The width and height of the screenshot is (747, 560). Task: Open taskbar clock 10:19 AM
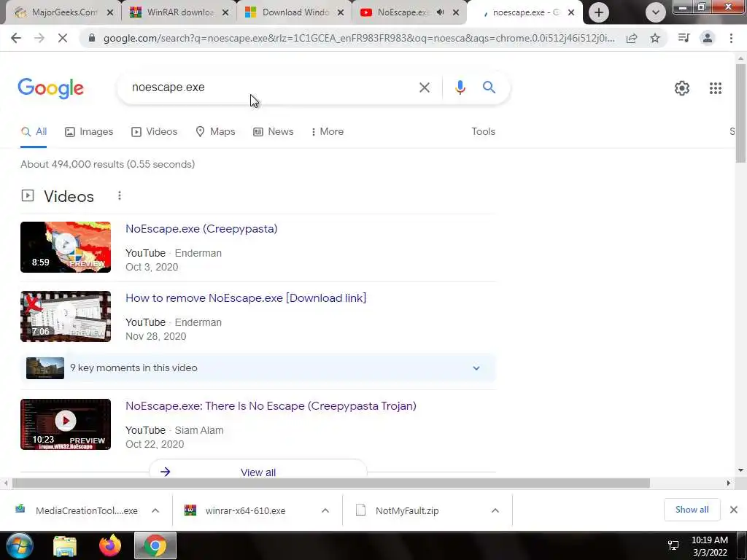[710, 546]
